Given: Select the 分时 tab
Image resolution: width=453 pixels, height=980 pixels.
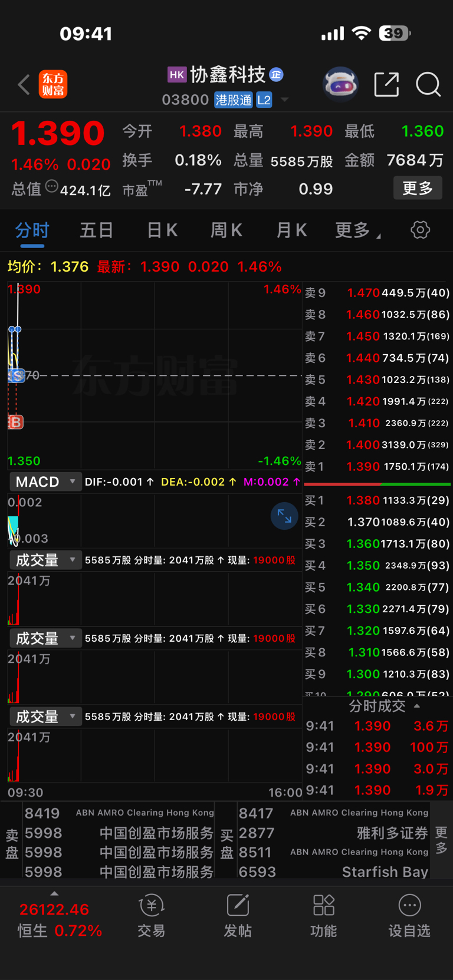Looking at the screenshot, I should pyautogui.click(x=32, y=230).
